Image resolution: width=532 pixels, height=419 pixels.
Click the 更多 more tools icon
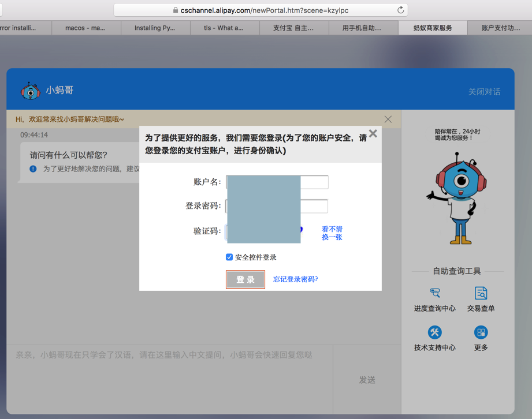[x=481, y=332]
